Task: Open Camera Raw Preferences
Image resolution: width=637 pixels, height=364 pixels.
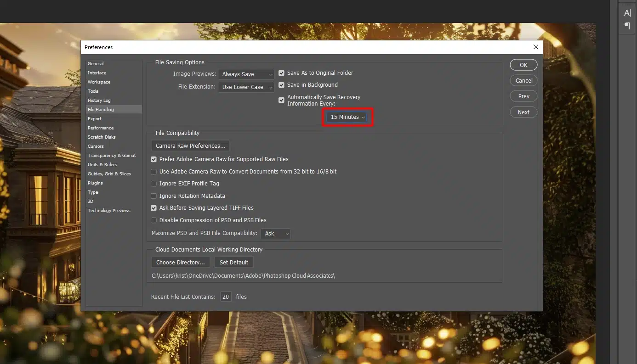Action: point(190,146)
